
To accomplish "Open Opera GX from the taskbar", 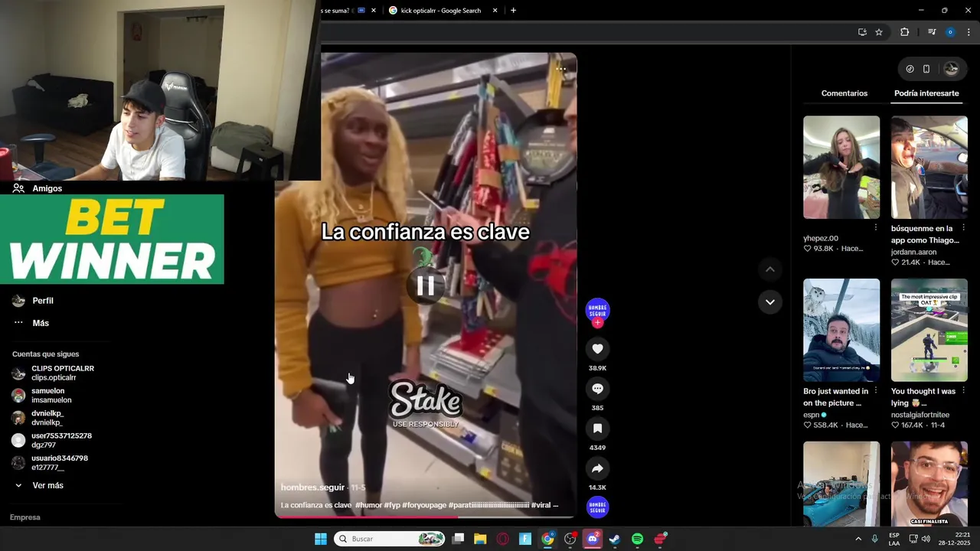I will 503,539.
